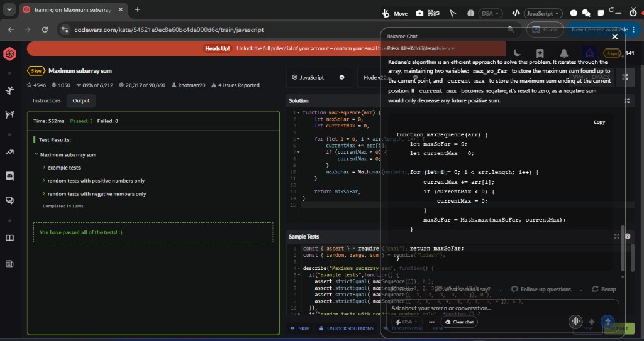The image size is (644, 341).
Task: Click the microphone icon in chat input
Action: click(591, 322)
